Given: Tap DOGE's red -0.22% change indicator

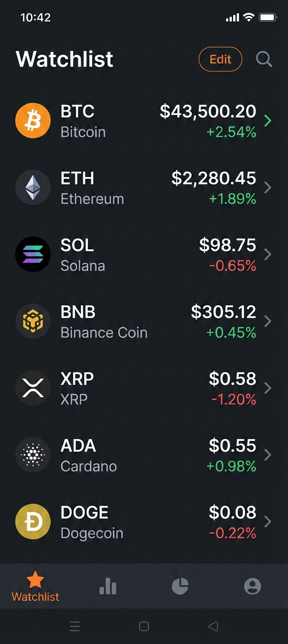Looking at the screenshot, I should pyautogui.click(x=233, y=533).
